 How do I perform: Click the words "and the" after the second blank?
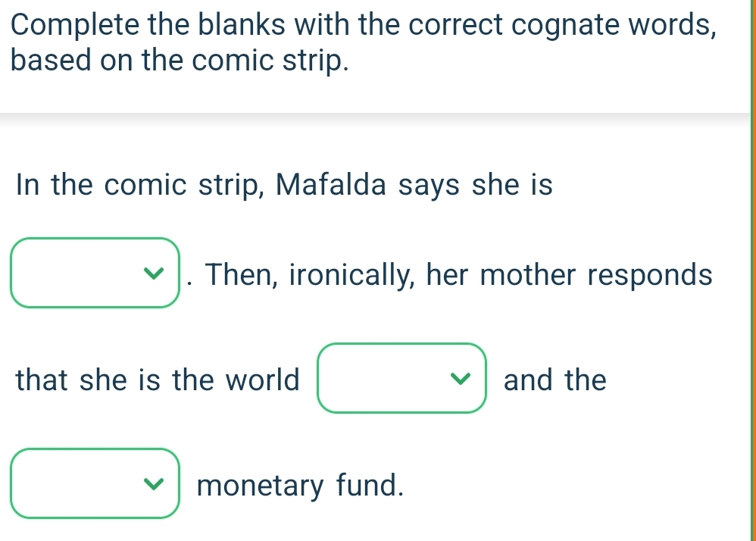(555, 379)
